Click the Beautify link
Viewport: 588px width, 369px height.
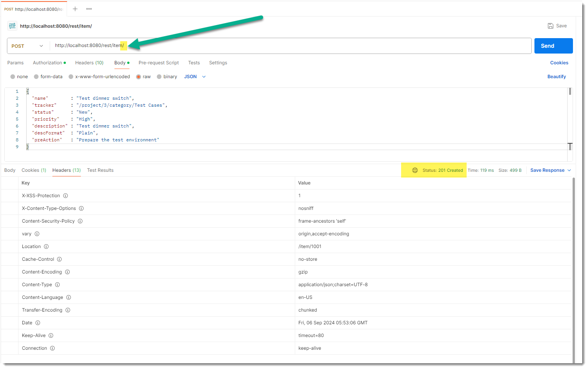(x=556, y=76)
